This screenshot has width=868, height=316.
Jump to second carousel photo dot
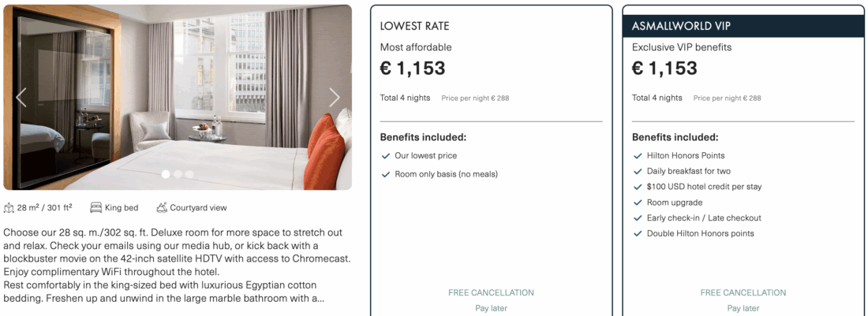point(178,174)
